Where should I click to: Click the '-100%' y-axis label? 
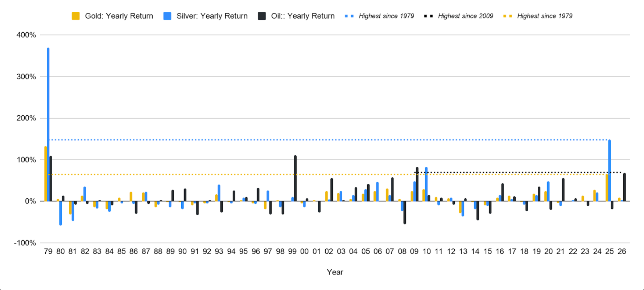click(25, 243)
